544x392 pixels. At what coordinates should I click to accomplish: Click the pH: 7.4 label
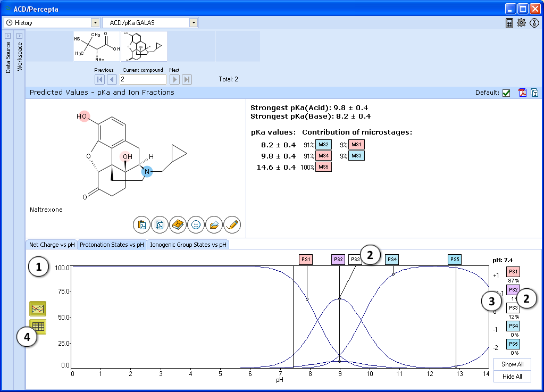pyautogui.click(x=503, y=260)
